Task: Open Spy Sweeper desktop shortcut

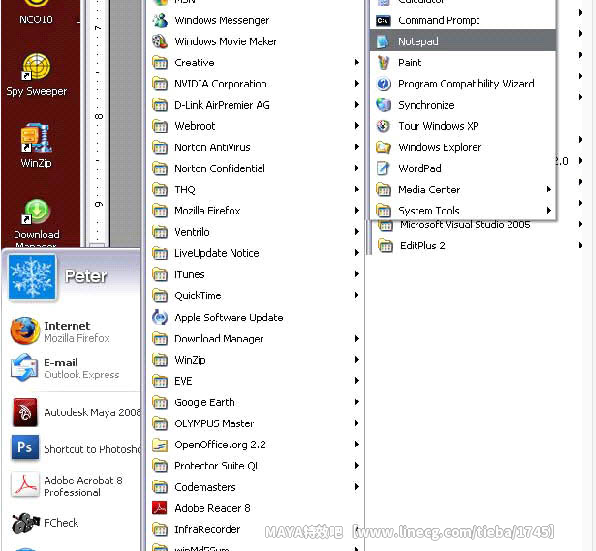Action: [36, 75]
